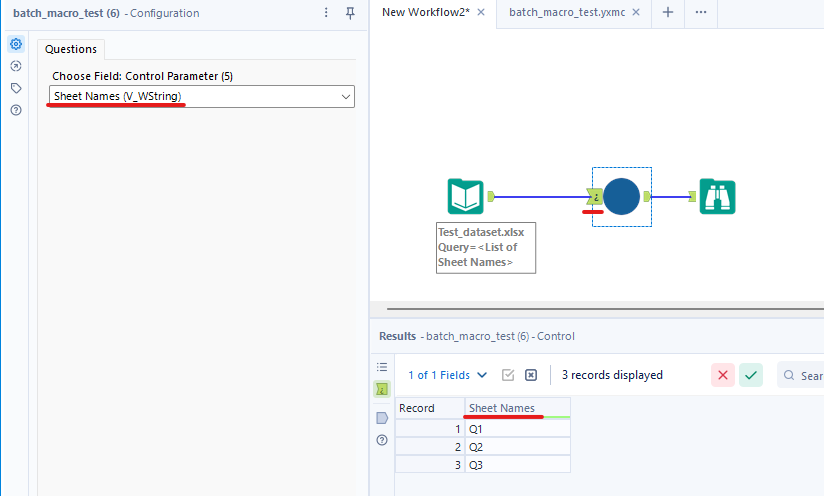Viewport: 824px width, 496px height.
Task: Click the Input Data tool icon
Action: pyautogui.click(x=465, y=197)
